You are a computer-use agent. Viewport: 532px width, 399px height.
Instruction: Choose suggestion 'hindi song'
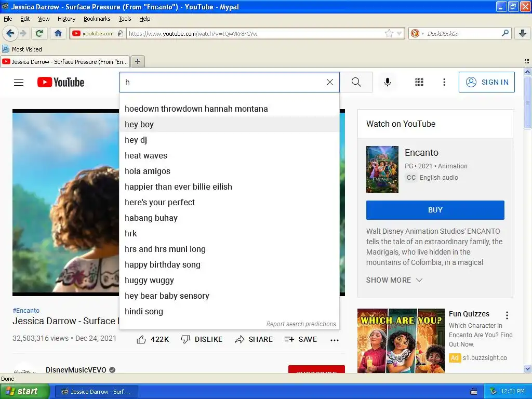229,312
